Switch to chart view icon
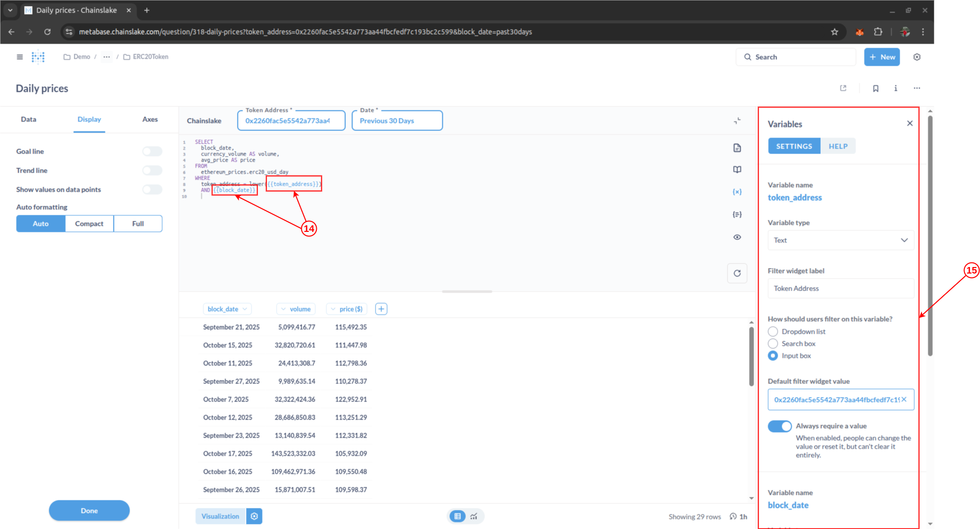This screenshot has height=529, width=980. 473,516
